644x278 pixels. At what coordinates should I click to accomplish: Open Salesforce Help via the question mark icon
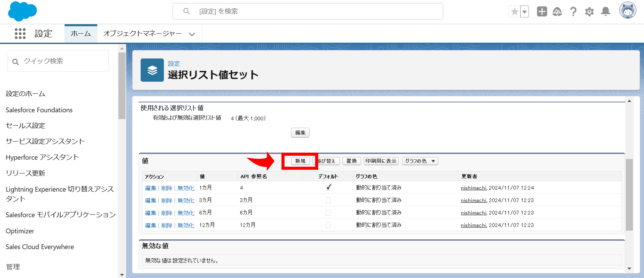click(573, 11)
